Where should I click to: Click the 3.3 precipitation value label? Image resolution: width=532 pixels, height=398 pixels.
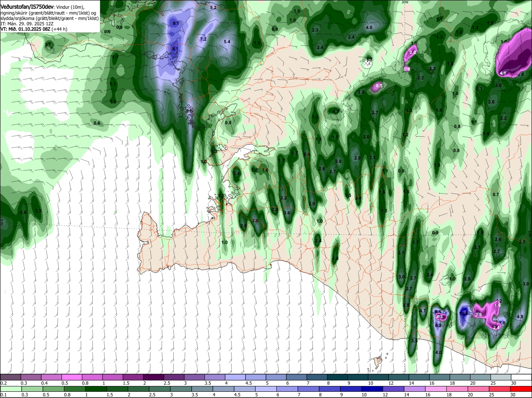point(432,69)
